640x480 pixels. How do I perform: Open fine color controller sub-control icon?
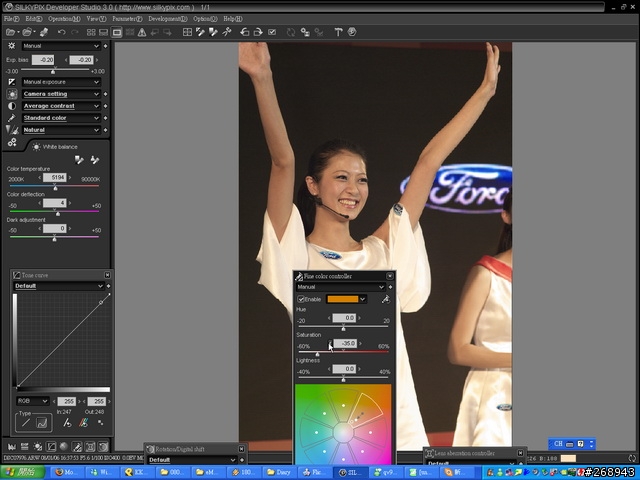click(77, 447)
